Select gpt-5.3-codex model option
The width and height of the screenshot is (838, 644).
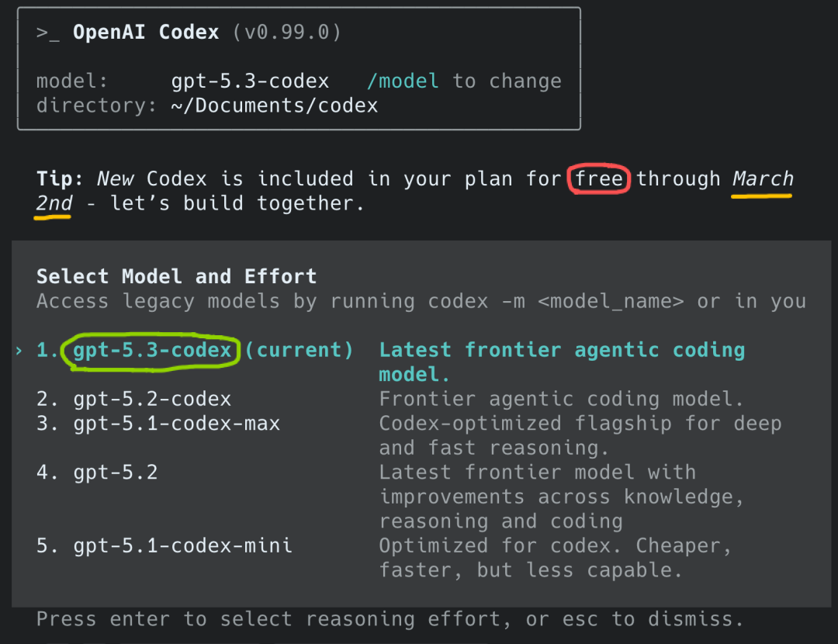(152, 350)
